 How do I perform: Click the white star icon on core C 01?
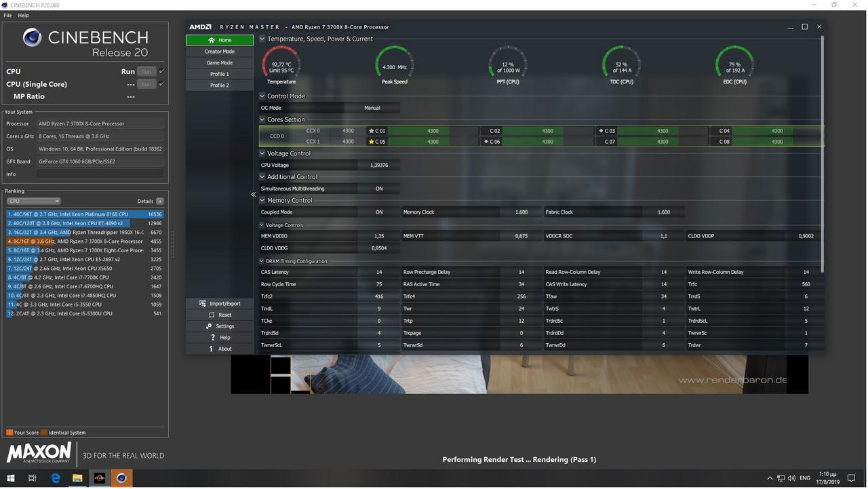(372, 131)
